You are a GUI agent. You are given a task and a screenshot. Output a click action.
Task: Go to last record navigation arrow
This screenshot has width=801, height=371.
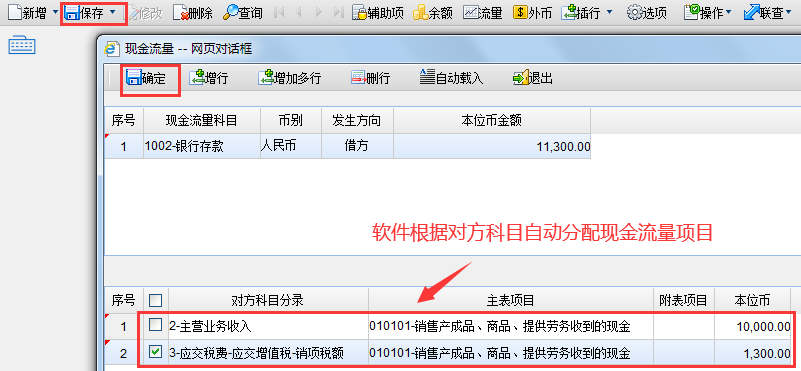coord(338,12)
